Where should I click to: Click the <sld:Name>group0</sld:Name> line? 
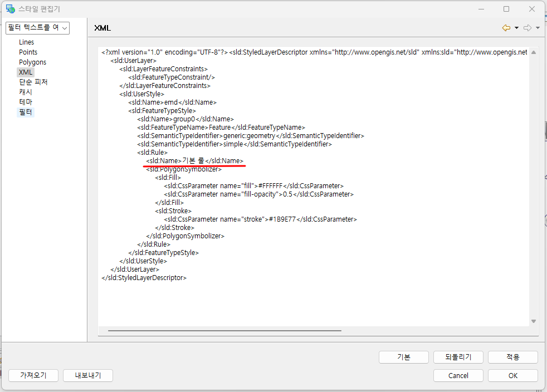pos(185,119)
